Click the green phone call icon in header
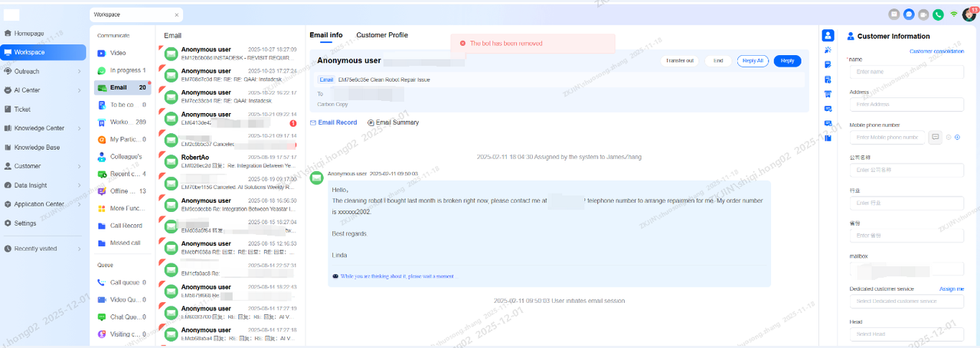The image size is (980, 348). (938, 15)
